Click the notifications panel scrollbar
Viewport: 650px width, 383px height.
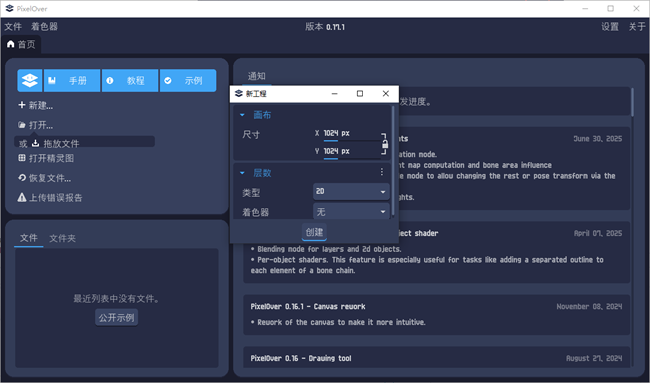(x=632, y=102)
